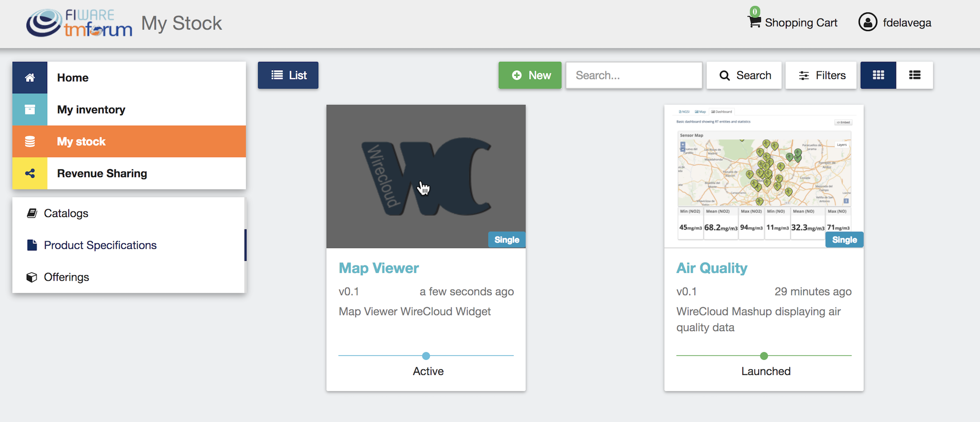Focus the Search text field
This screenshot has height=422, width=980.
click(x=634, y=75)
